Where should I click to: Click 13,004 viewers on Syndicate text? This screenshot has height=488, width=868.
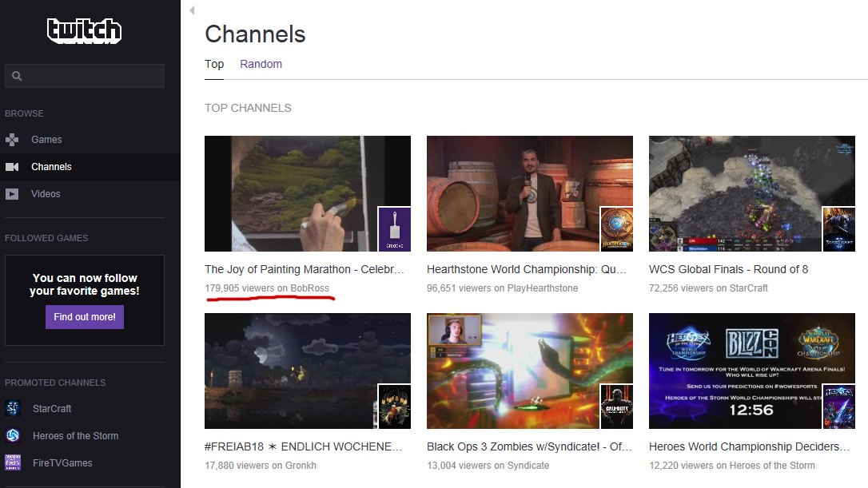click(x=488, y=466)
